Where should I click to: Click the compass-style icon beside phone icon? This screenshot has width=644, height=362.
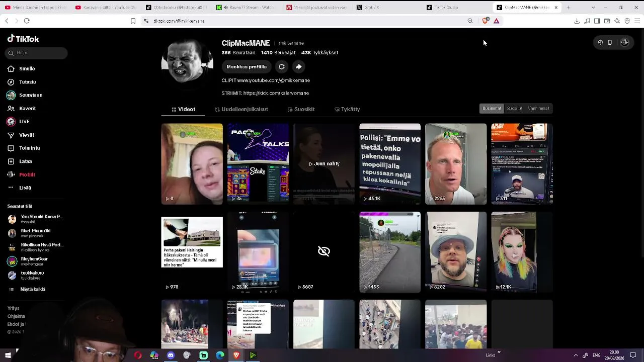[600, 43]
